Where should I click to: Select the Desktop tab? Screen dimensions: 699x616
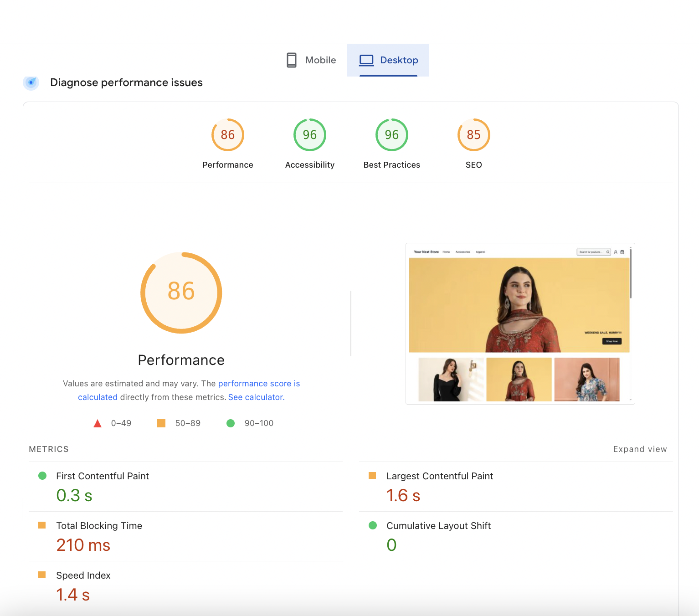[x=389, y=60]
